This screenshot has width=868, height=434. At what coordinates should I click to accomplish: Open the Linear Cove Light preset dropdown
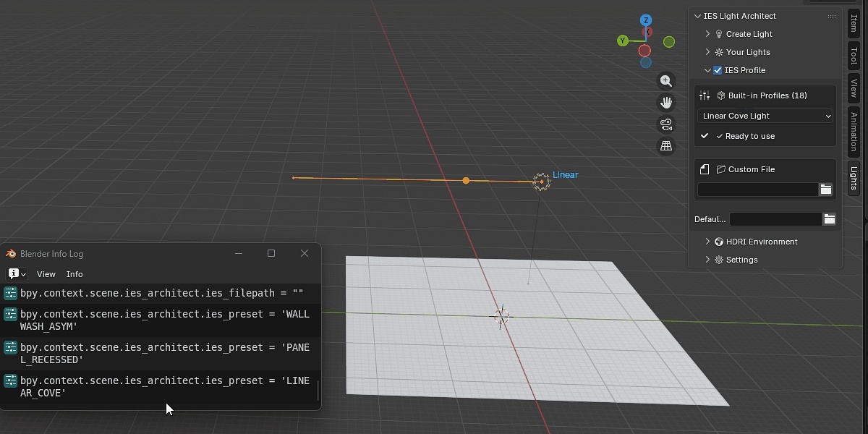(766, 116)
